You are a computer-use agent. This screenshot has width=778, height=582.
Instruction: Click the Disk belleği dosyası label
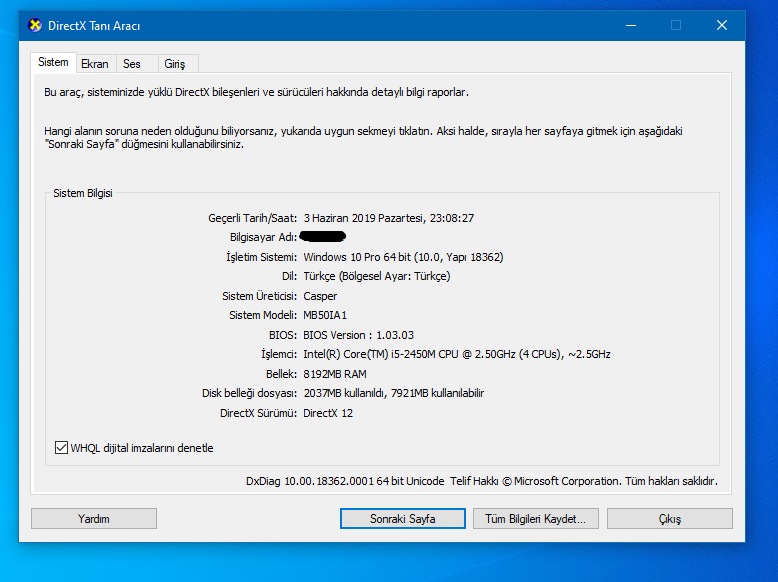pos(249,393)
